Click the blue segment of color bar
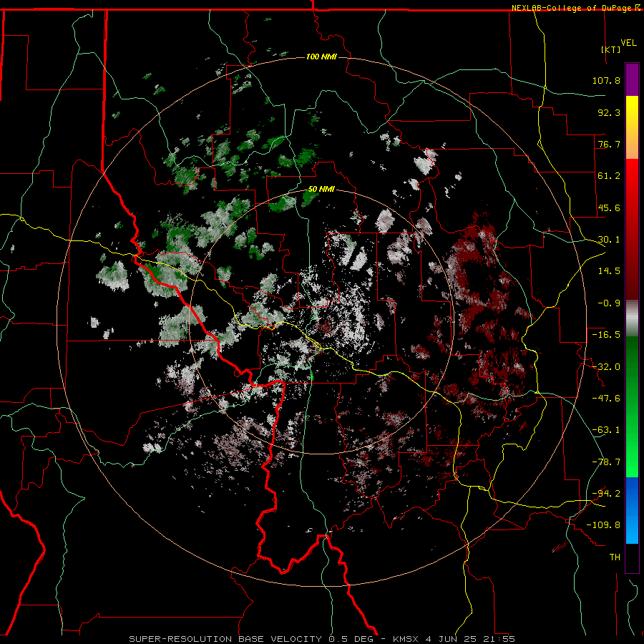Viewport: 644px width, 644px height. coord(632,510)
